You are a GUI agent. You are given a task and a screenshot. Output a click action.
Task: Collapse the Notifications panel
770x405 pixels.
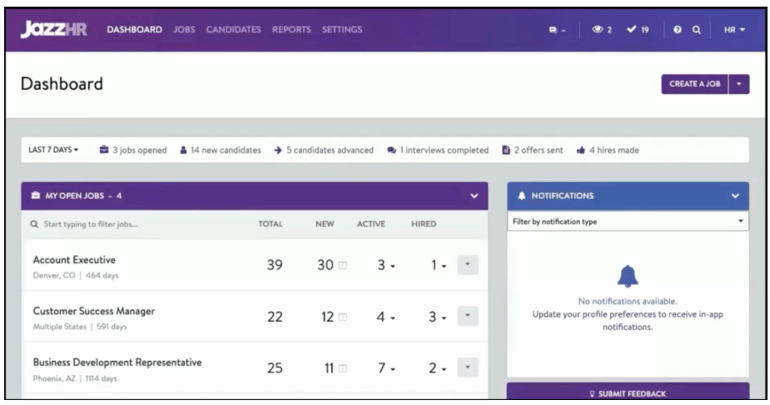(735, 196)
